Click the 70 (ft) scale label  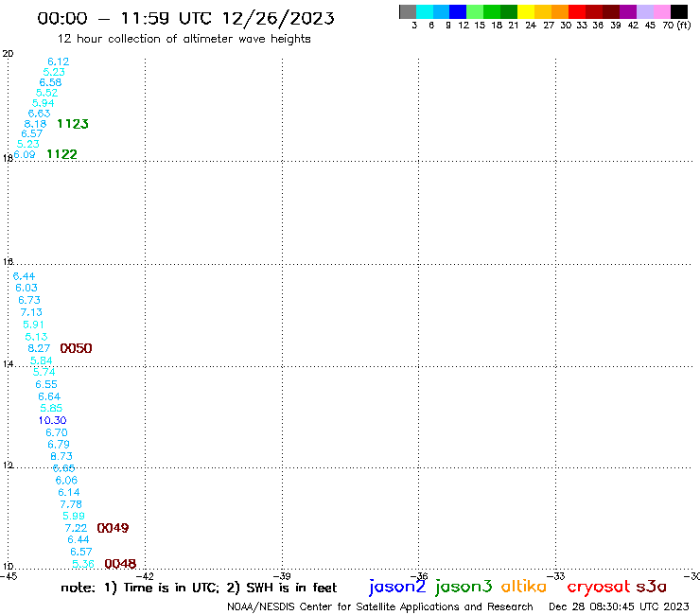pos(676,25)
